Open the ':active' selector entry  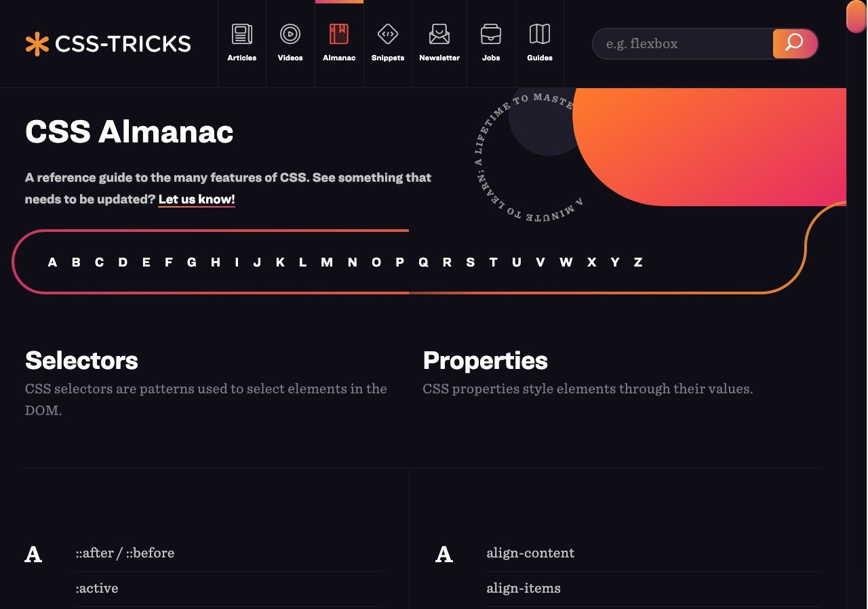coord(97,589)
